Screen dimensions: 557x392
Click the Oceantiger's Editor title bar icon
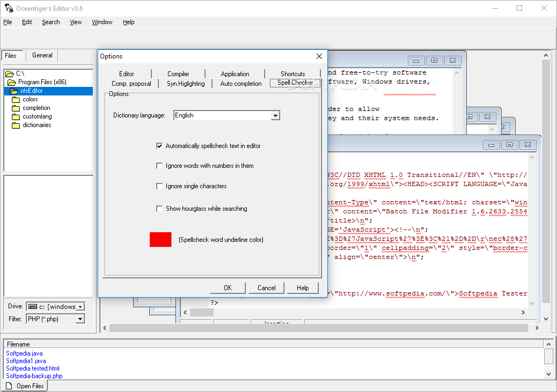coord(9,8)
